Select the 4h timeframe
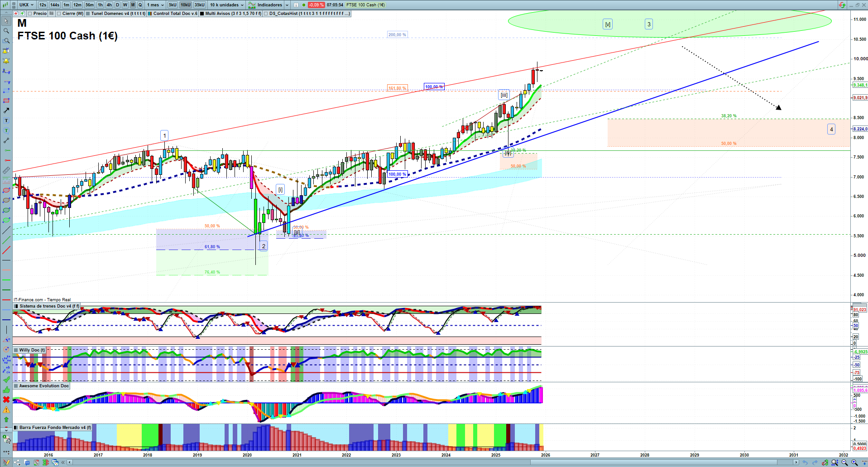This screenshot has width=868, height=467. [109, 5]
